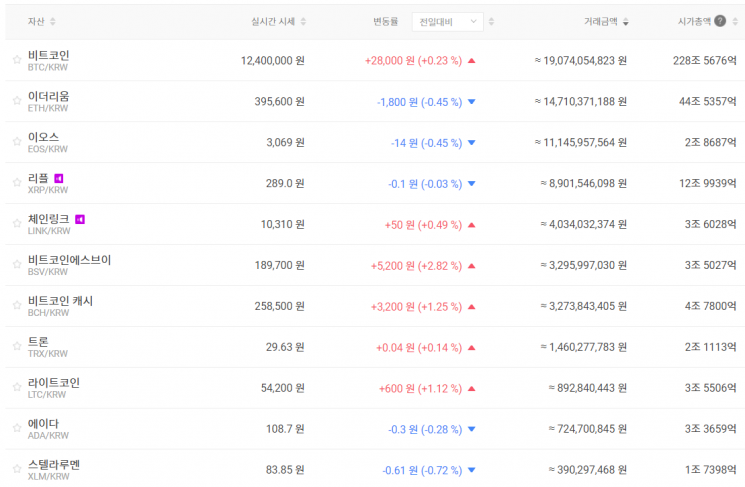
Task: Click the blue down triangle in Ethereum row
Action: pyautogui.click(x=472, y=102)
